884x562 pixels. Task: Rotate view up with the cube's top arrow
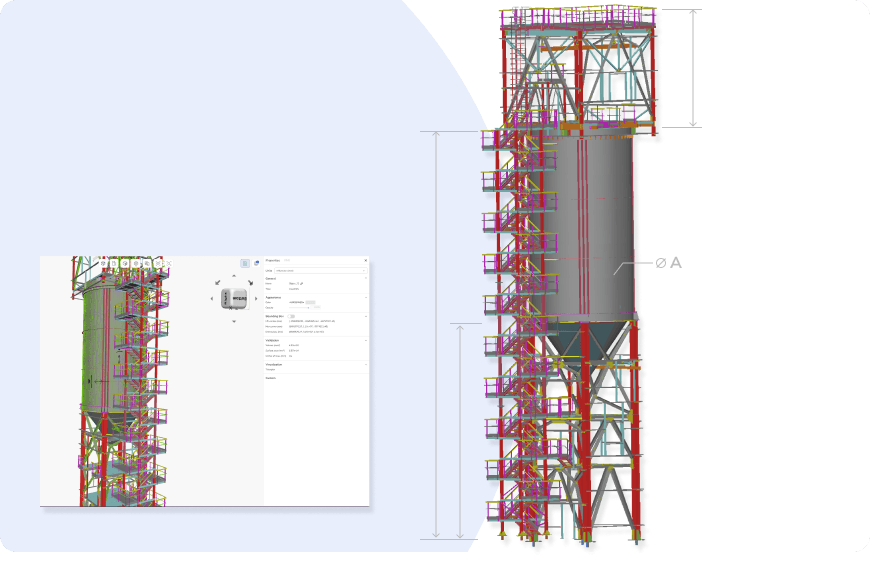pyautogui.click(x=234, y=276)
